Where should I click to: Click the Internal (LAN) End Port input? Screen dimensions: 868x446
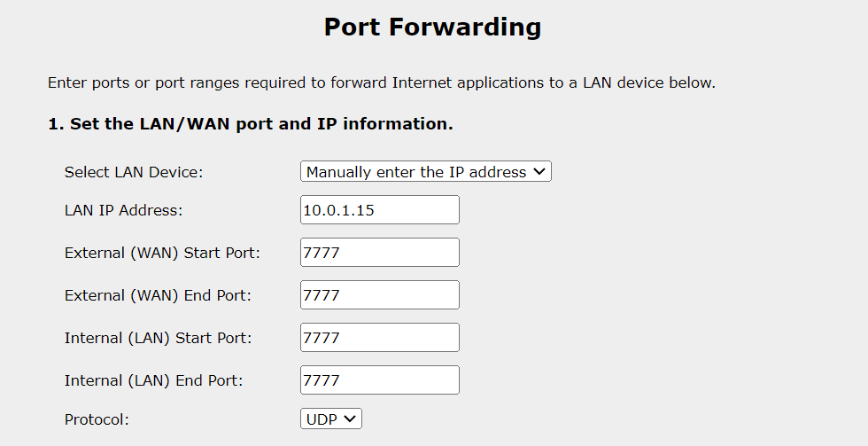coord(380,380)
